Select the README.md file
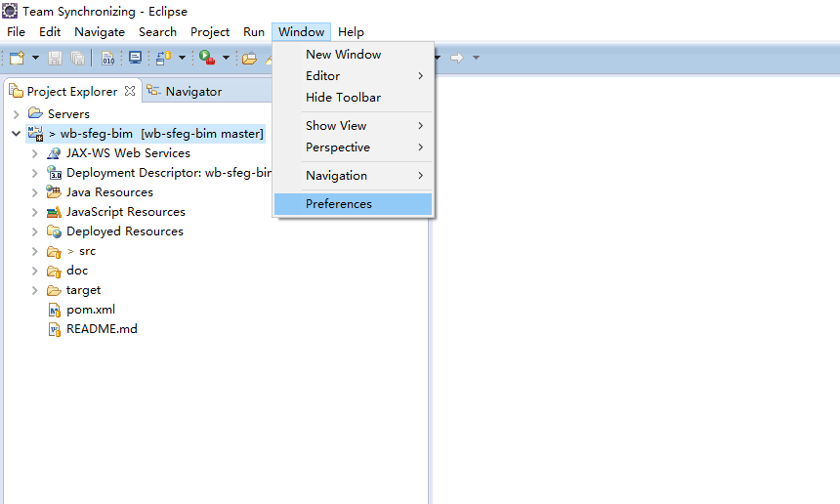This screenshot has width=840, height=504. 102,329
